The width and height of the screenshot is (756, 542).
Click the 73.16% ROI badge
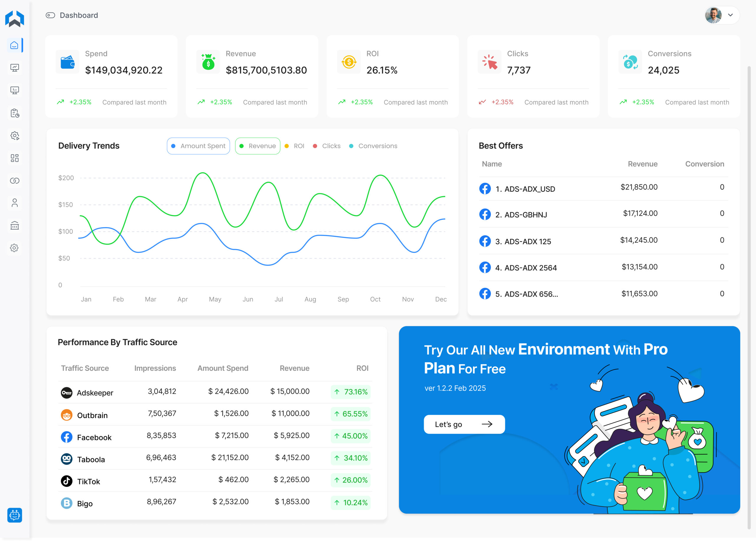click(351, 392)
